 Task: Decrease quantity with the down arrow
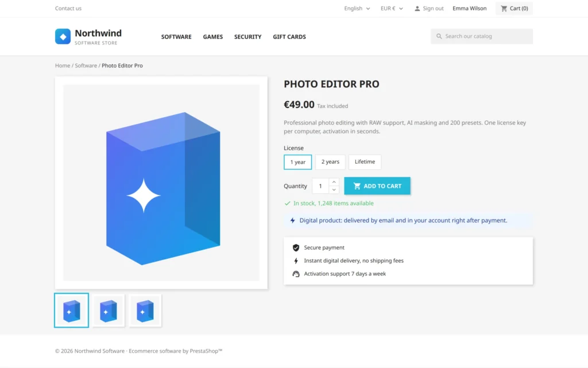point(334,190)
